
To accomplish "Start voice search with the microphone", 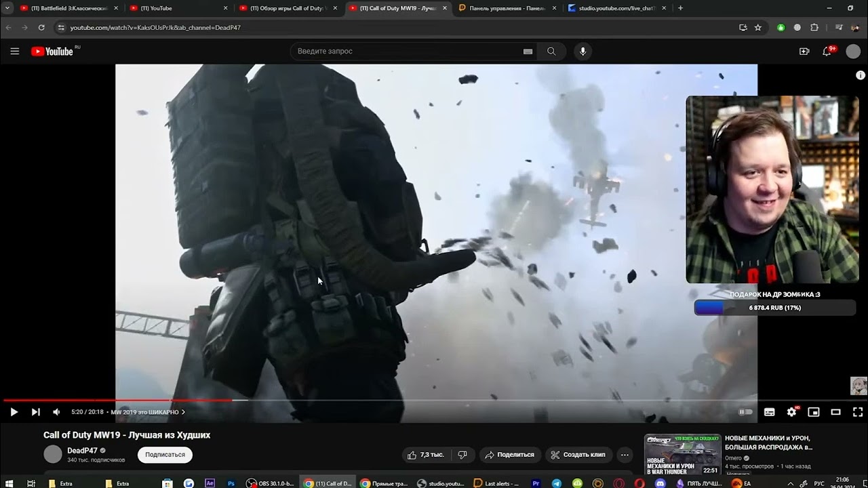I will 583,52.
